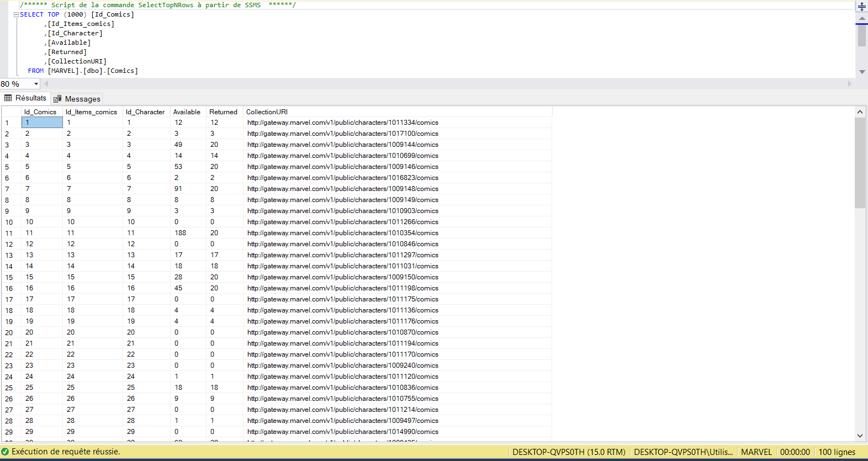The image size is (868, 461).
Task: Select the Returned column header
Action: pyautogui.click(x=224, y=112)
